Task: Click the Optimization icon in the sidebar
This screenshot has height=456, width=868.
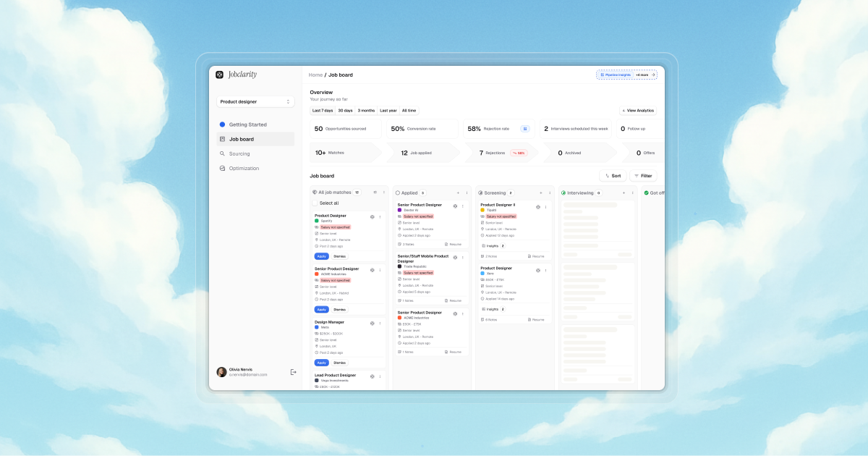Action: [222, 168]
